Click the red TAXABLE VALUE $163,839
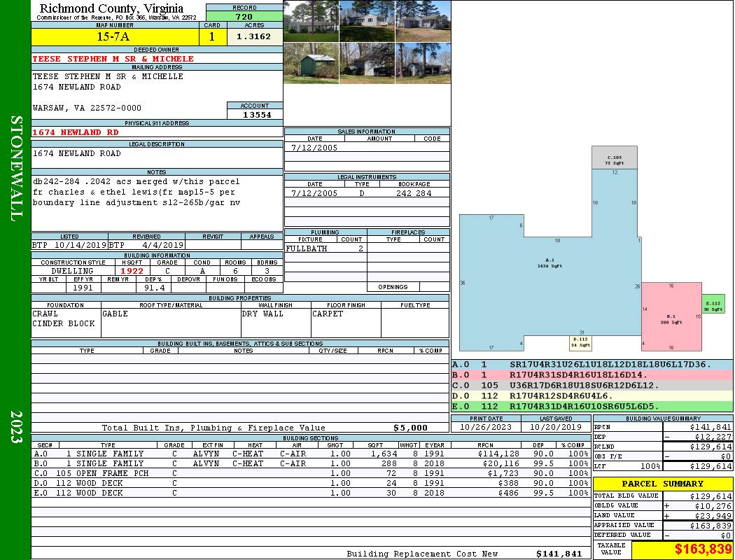The width and height of the screenshot is (735, 560). pos(703,549)
